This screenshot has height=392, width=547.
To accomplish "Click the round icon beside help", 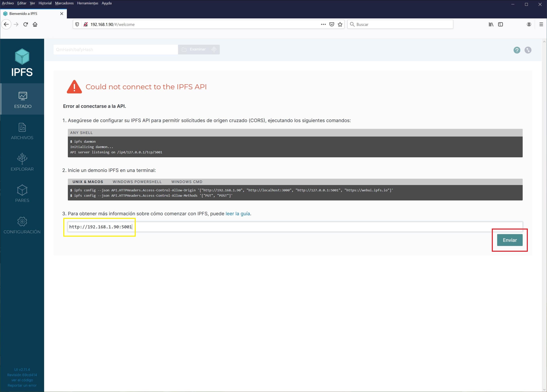I will [528, 50].
